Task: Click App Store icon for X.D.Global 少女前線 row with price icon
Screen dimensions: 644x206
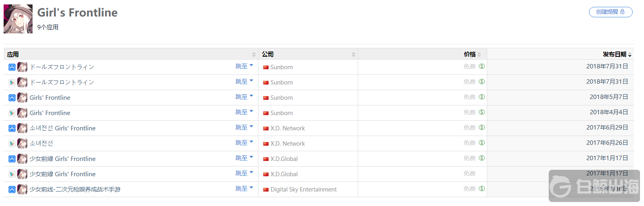Action: [12, 159]
